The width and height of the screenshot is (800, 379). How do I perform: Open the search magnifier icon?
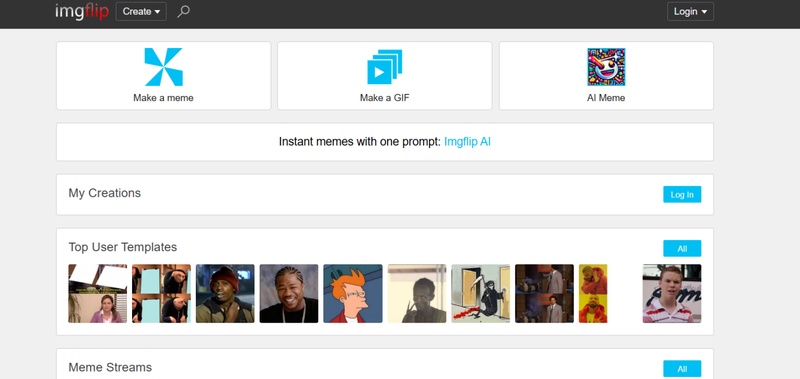(x=183, y=11)
